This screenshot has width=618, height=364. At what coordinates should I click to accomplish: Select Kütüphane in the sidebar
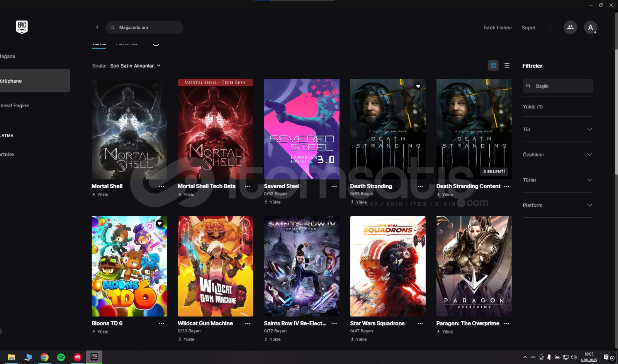[35, 81]
